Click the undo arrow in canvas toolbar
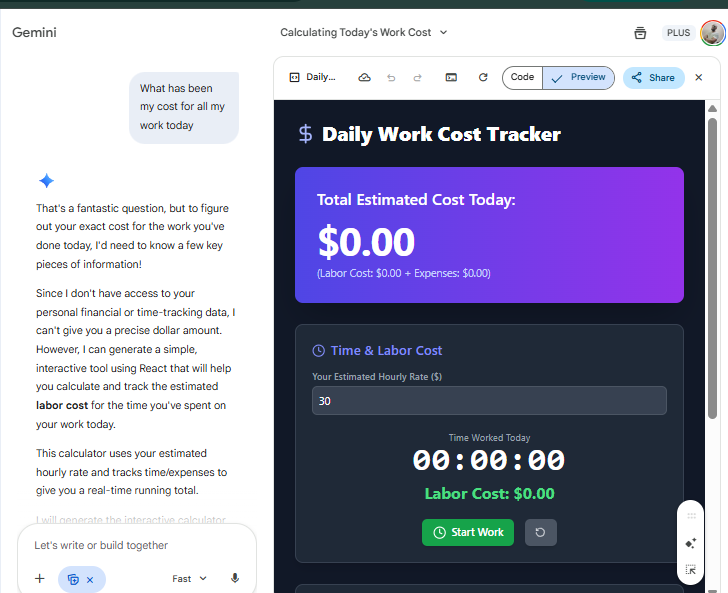 (391, 77)
